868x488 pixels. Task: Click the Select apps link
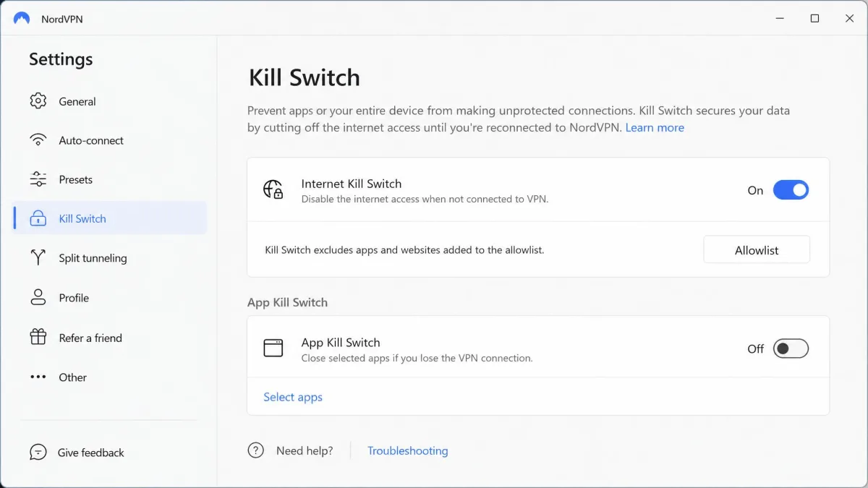293,397
